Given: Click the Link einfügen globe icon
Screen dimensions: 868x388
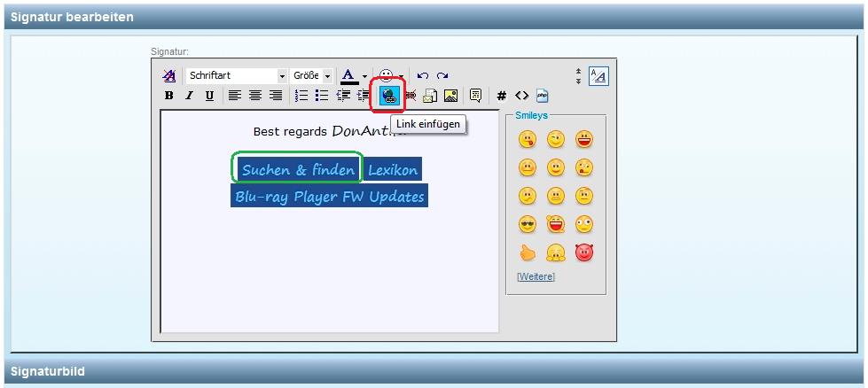Looking at the screenshot, I should pos(388,96).
